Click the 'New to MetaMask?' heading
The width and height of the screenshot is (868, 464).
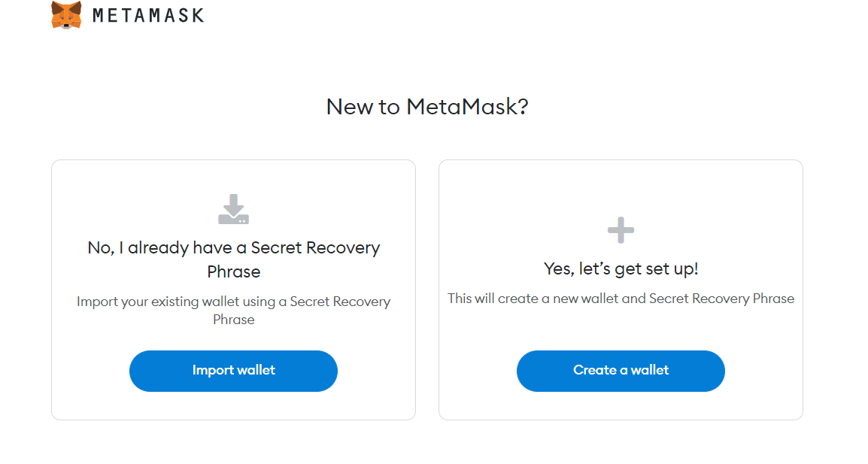[427, 106]
